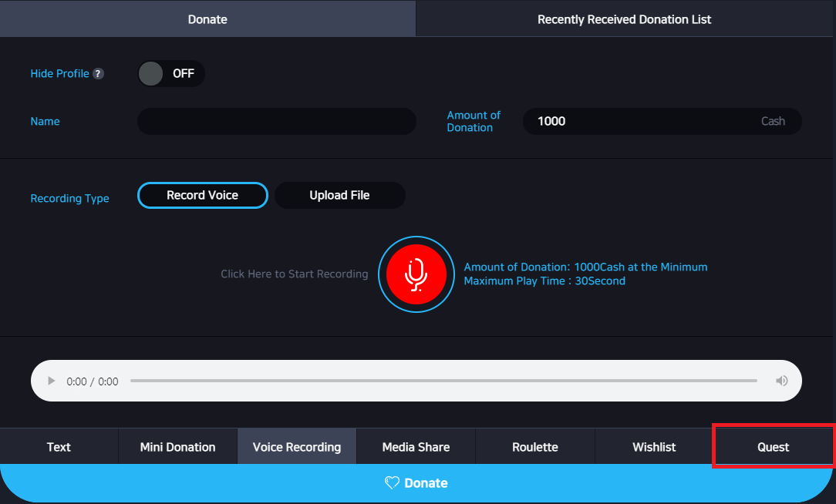This screenshot has height=504, width=836.
Task: Click the Hide Profile label
Action: pyautogui.click(x=59, y=73)
